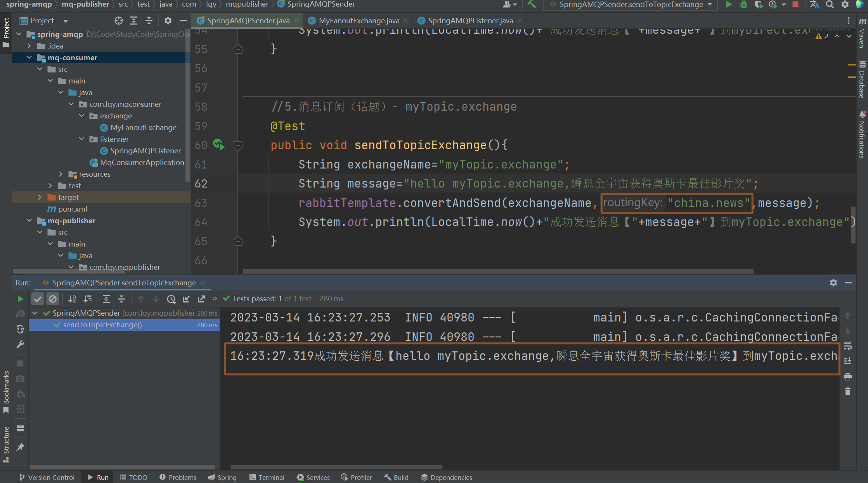
Task: Open Run panel settings gear
Action: pos(833,283)
